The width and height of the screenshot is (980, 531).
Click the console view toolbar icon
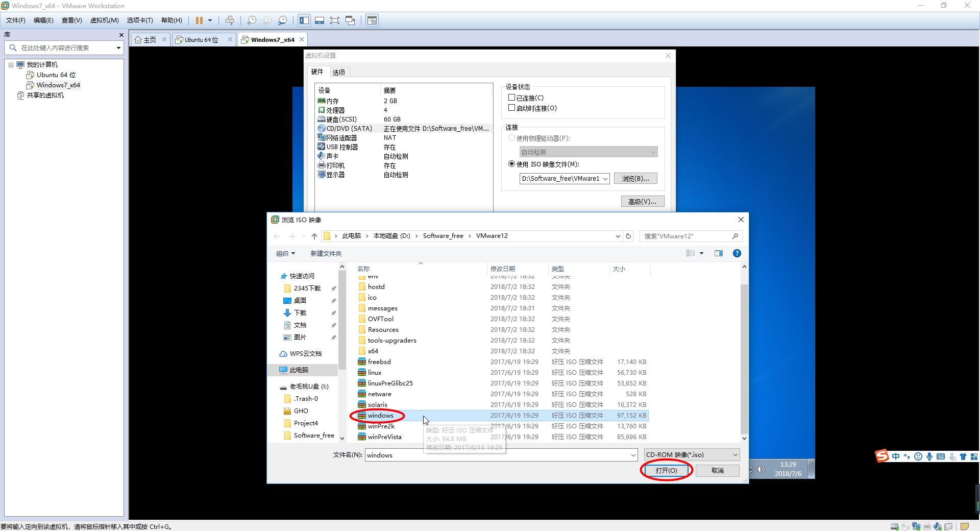coord(372,20)
